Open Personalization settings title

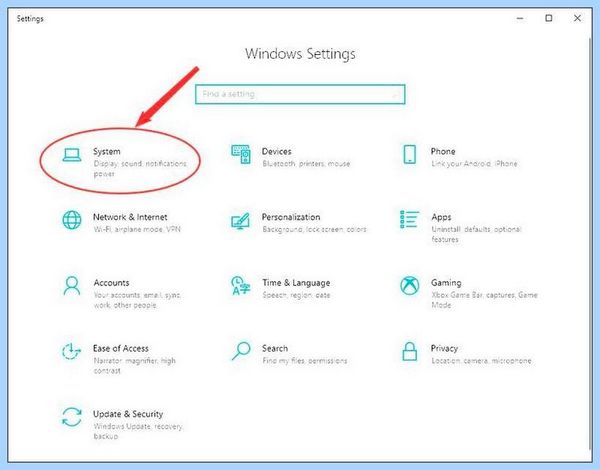[x=291, y=217]
